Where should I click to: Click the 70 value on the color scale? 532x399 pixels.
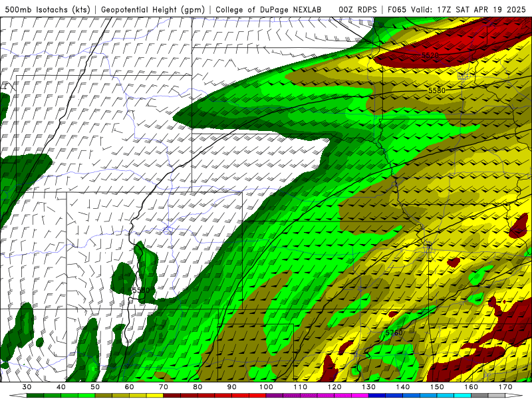164,387
